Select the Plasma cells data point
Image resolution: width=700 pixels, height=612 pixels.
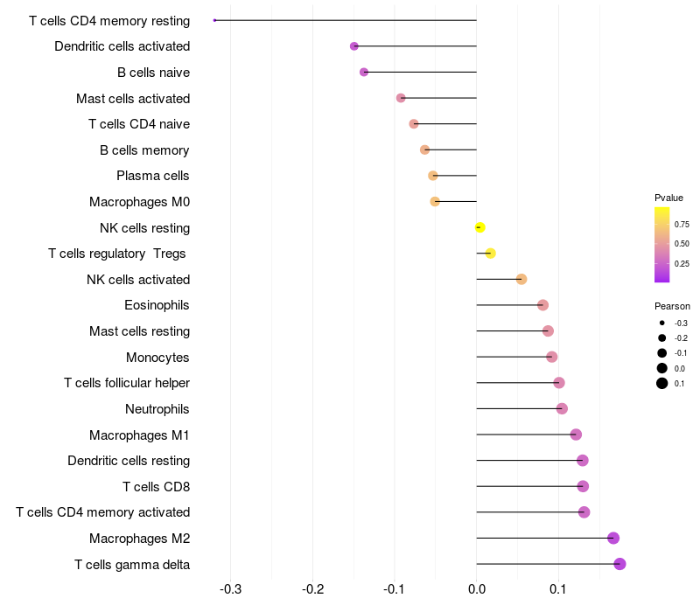pos(433,176)
